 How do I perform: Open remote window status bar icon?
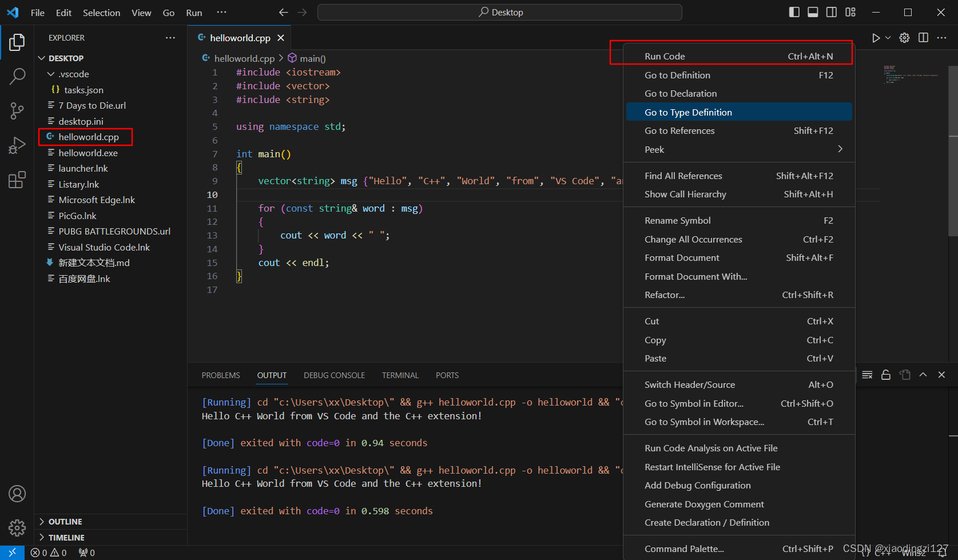click(12, 553)
